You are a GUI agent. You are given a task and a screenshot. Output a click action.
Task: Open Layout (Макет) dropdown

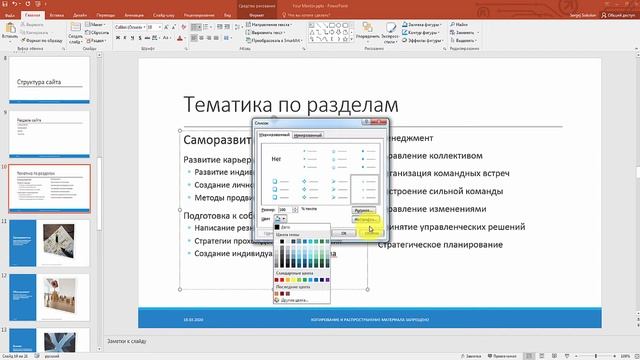pos(96,24)
